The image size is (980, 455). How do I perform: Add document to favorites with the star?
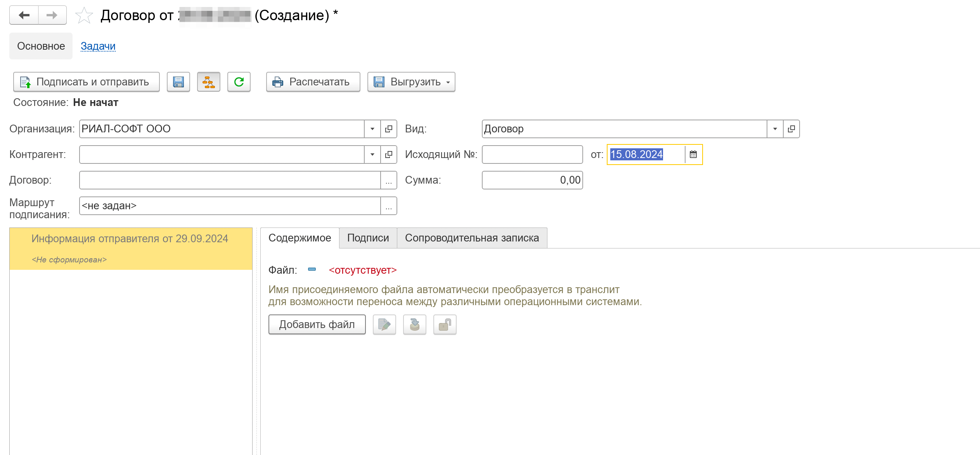pos(84,16)
